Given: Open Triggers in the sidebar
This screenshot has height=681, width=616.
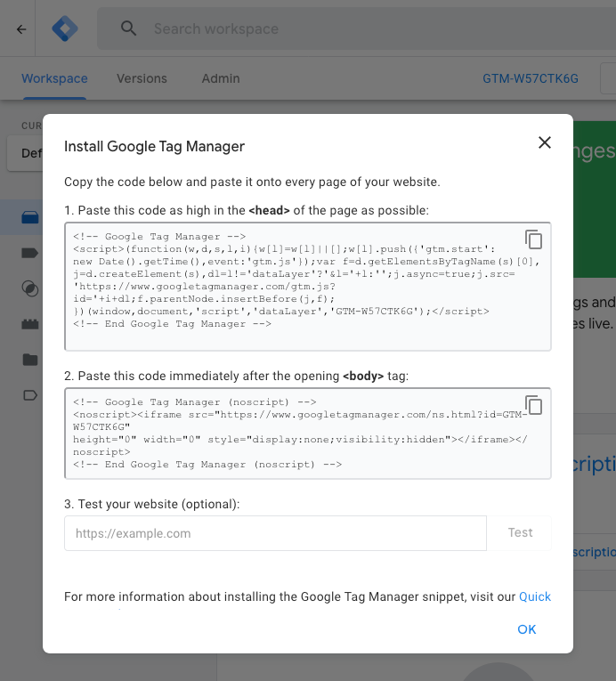Looking at the screenshot, I should coord(30,288).
